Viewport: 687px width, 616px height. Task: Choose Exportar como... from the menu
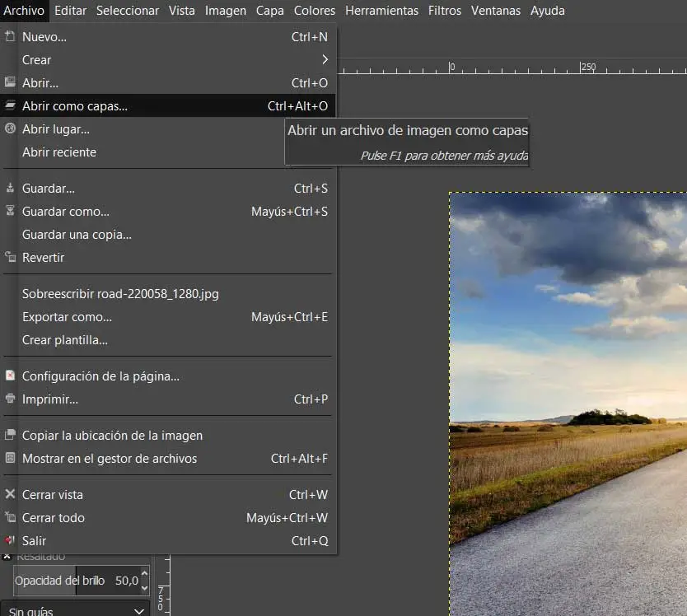click(x=67, y=317)
